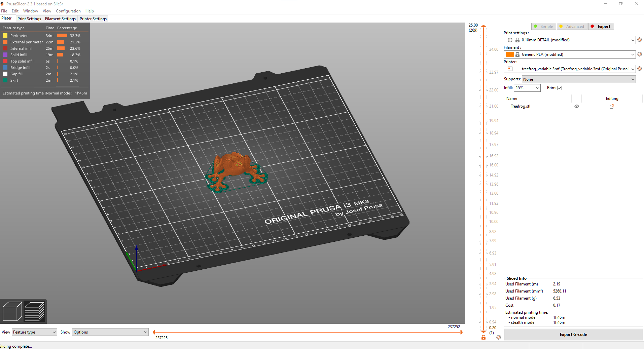Click the orange unlock icon below vertical slider
Screen dimensions: 644x349
click(484, 337)
